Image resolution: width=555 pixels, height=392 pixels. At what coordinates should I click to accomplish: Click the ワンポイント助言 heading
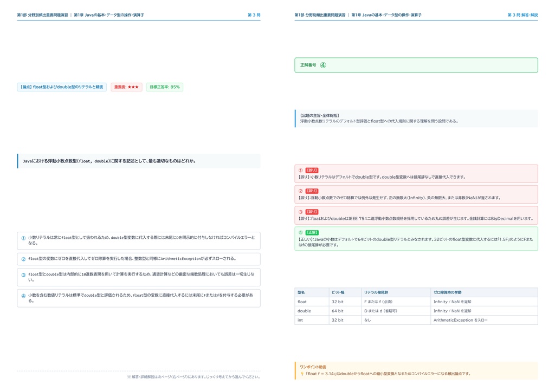313,367
